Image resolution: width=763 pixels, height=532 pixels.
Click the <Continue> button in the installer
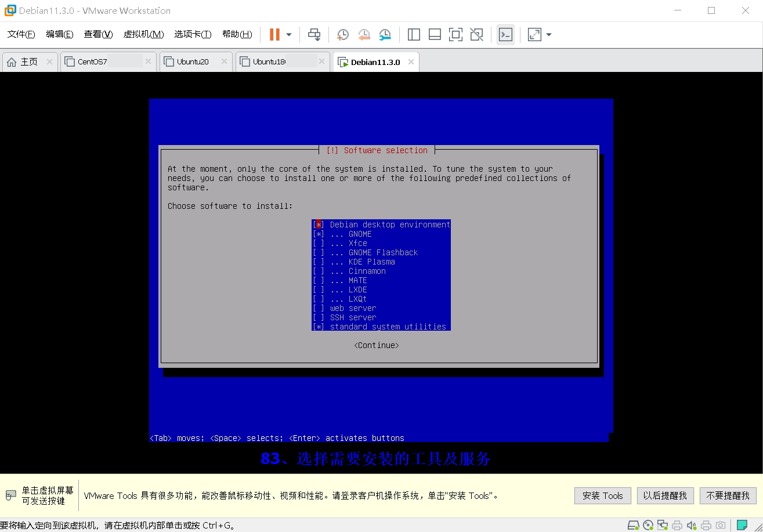[377, 345]
